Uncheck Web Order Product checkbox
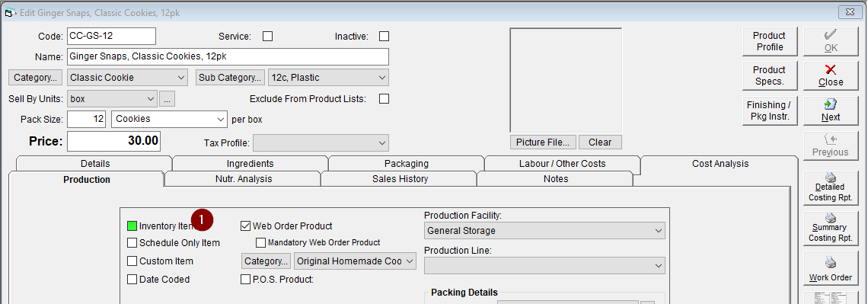Image resolution: width=868 pixels, height=304 pixels. coord(246,226)
